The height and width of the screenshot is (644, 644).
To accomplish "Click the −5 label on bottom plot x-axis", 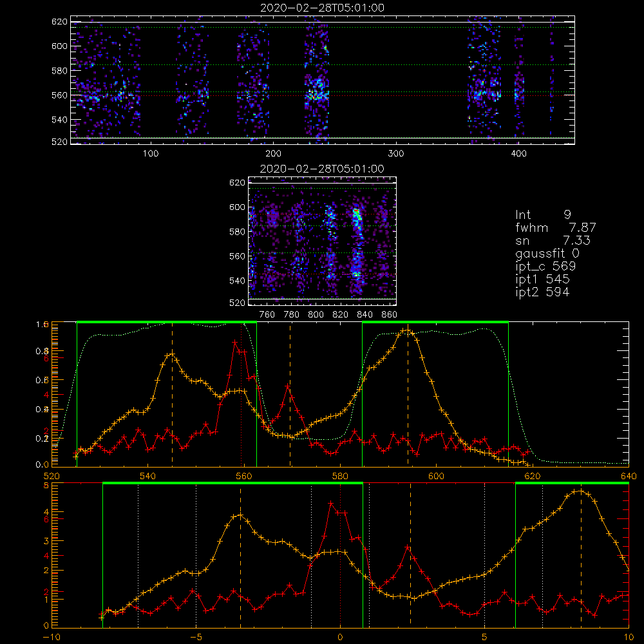I will (x=196, y=638).
